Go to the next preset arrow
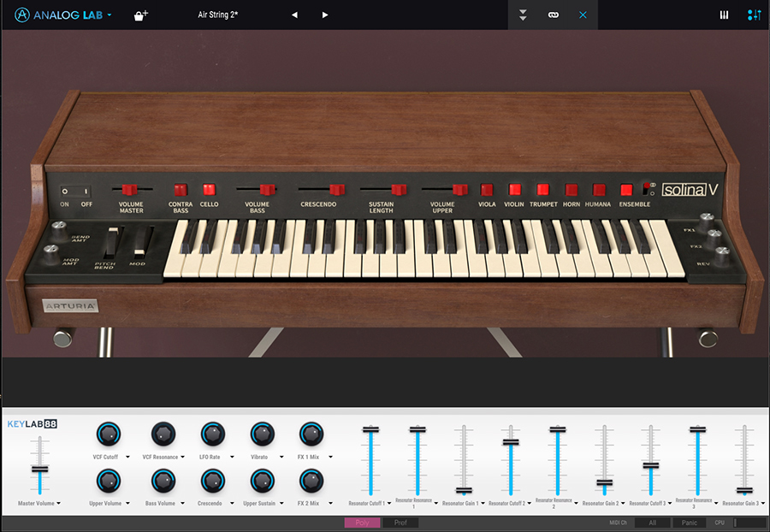 click(x=324, y=15)
